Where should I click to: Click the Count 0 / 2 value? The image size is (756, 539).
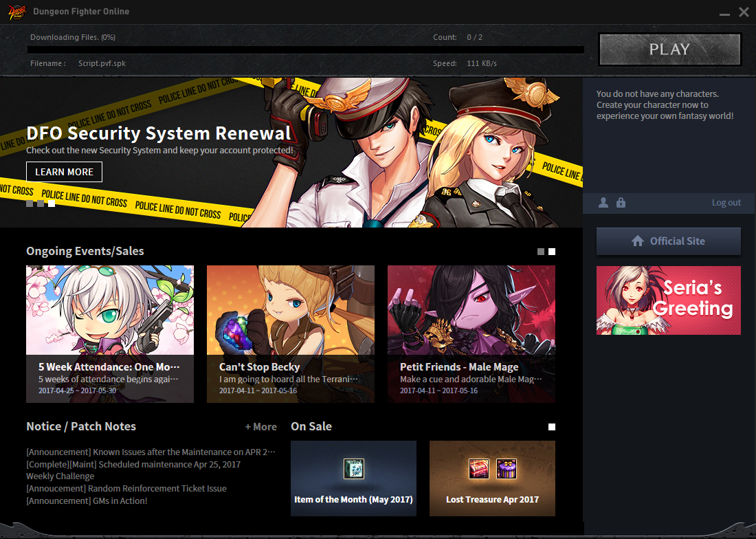(x=474, y=37)
